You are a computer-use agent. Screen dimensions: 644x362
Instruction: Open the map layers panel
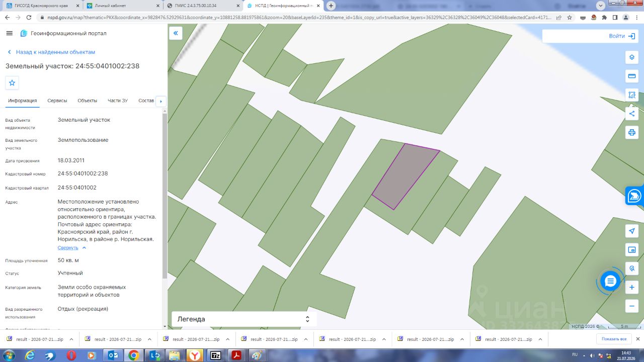[632, 57]
